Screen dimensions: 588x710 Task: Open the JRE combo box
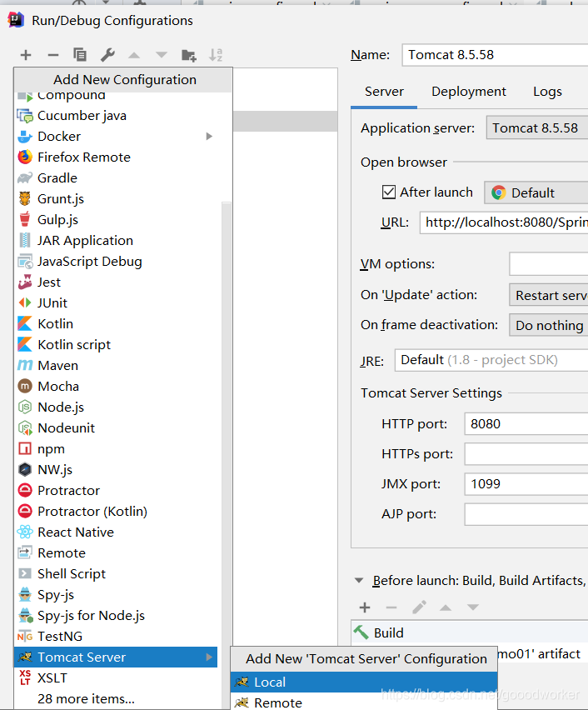491,360
